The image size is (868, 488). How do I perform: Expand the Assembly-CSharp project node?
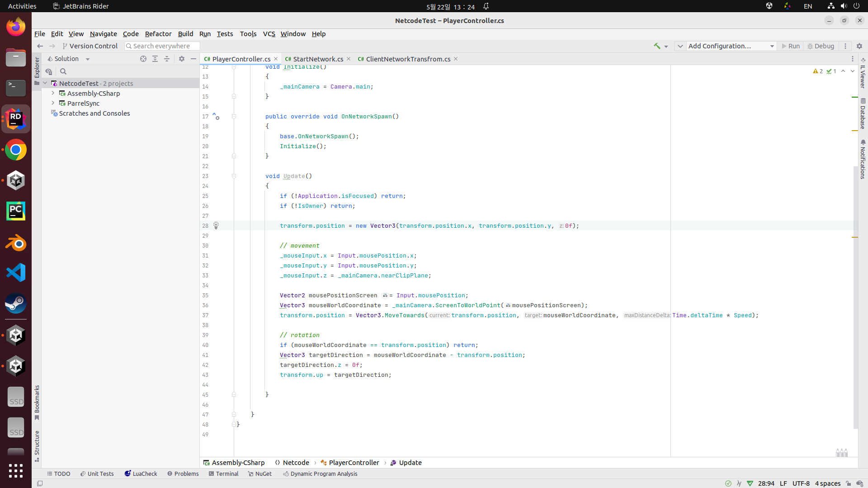(53, 93)
